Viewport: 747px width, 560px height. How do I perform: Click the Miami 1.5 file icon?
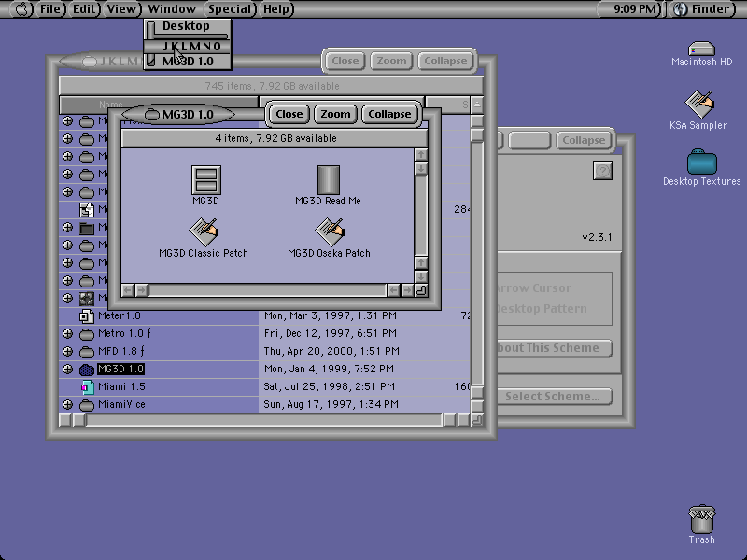[87, 386]
